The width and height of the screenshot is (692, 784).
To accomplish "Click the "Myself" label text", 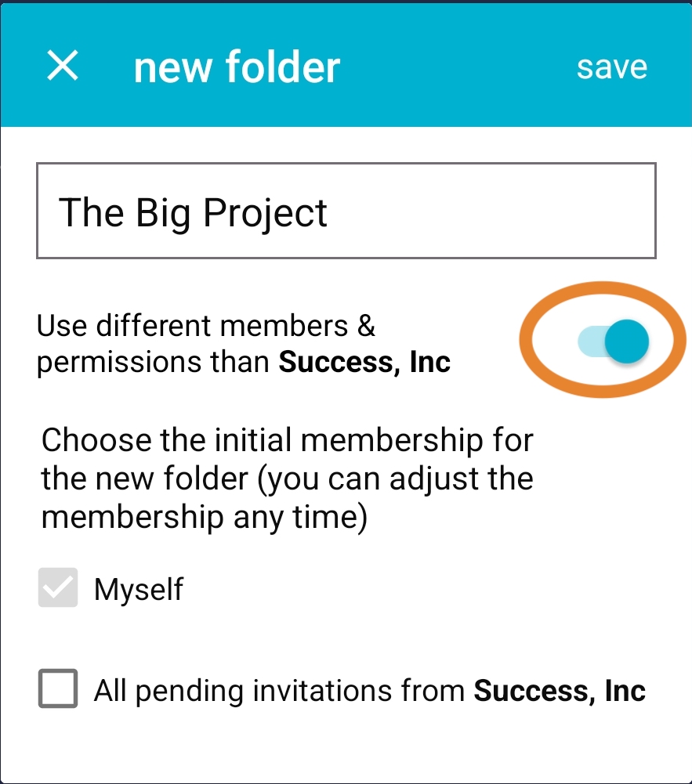I will (139, 589).
